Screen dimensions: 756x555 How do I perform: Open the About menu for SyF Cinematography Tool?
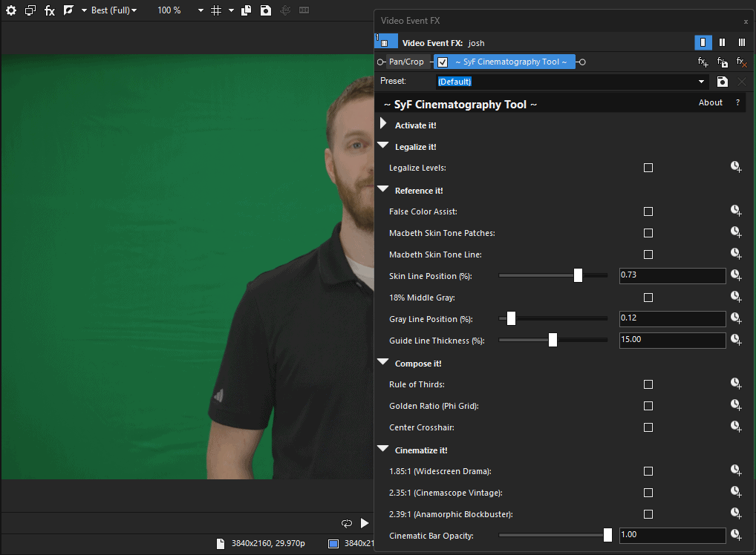pyautogui.click(x=710, y=102)
